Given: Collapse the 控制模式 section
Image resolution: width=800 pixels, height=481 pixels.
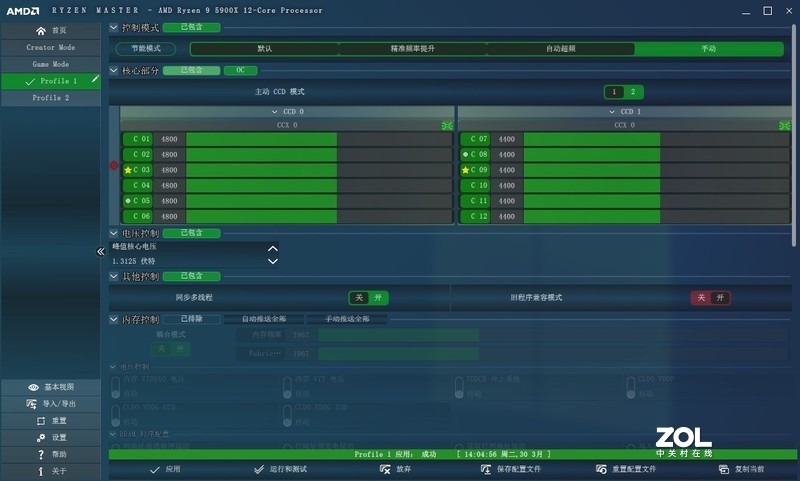Looking at the screenshot, I should (x=114, y=27).
